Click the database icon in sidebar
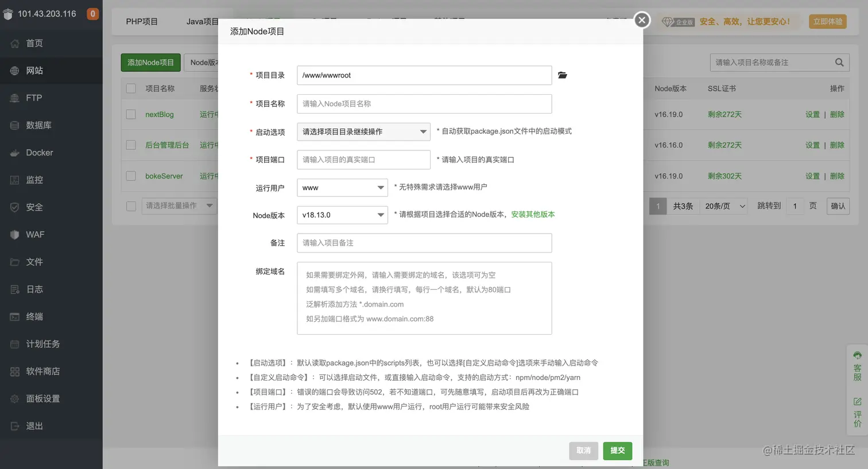 (x=15, y=125)
